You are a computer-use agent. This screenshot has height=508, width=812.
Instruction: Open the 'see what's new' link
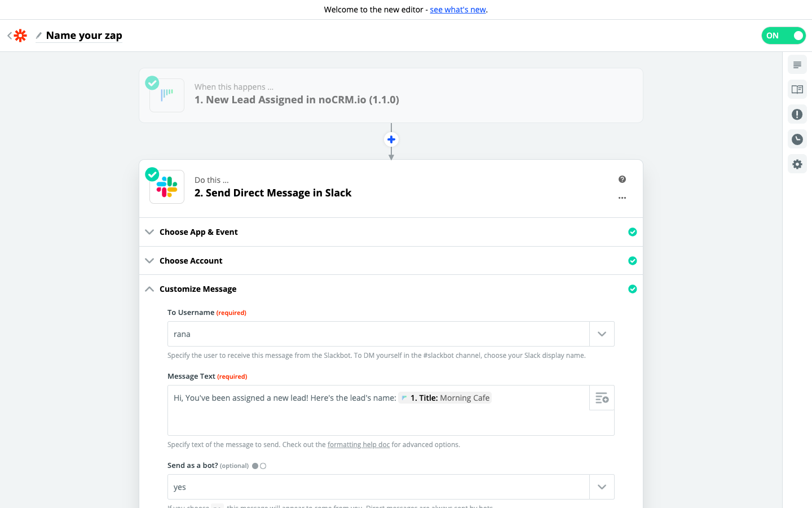coord(457,10)
